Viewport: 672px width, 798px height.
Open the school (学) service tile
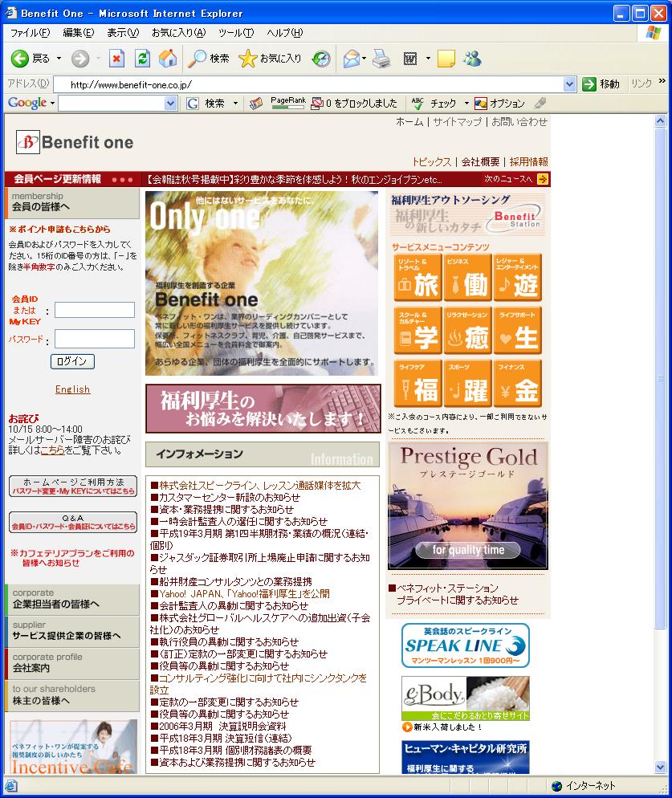click(x=417, y=330)
